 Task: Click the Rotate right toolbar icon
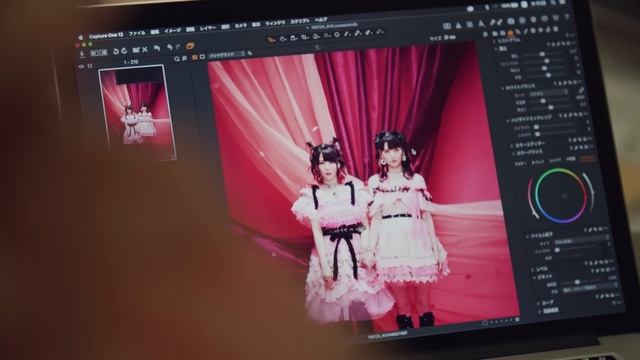(124, 51)
